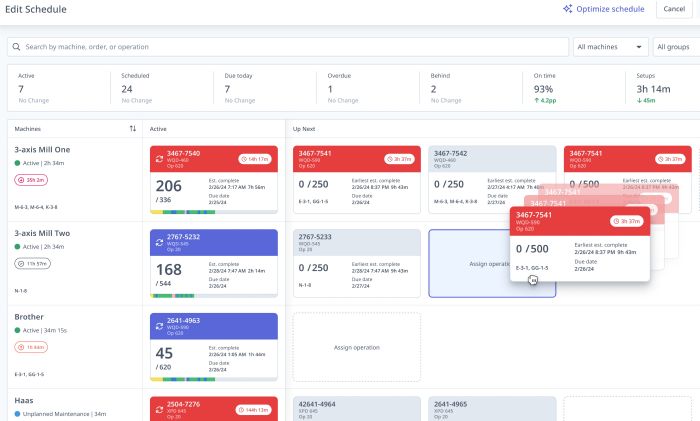The image size is (700, 421).
Task: Click the green down arrow under Setups
Action: [x=639, y=100]
